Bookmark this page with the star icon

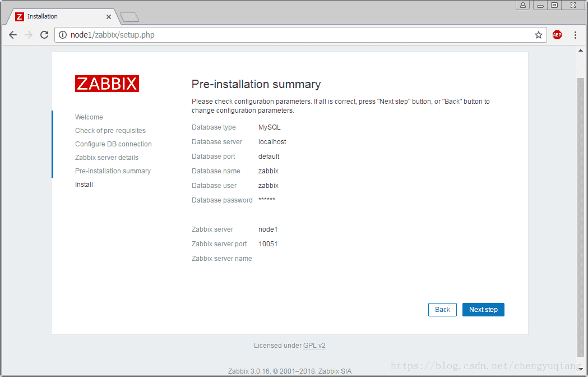(539, 35)
